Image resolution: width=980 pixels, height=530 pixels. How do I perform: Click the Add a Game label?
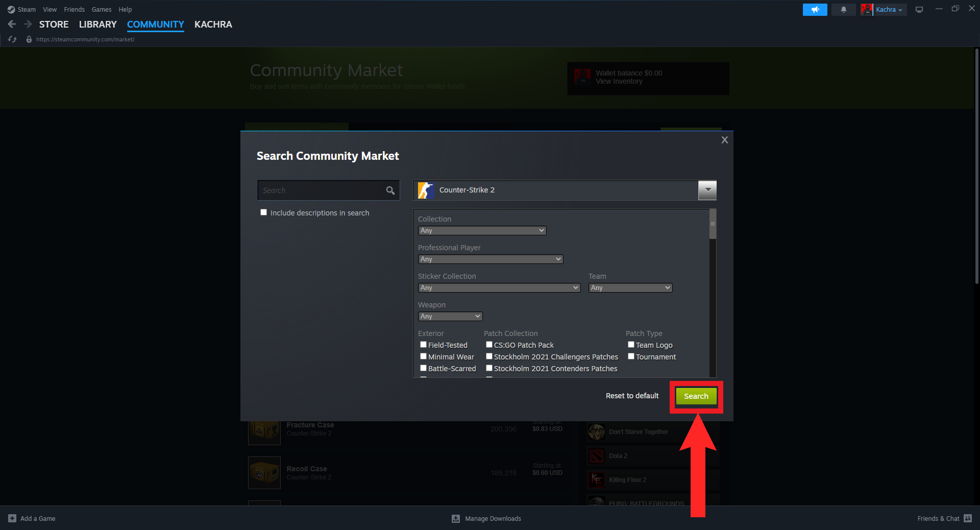38,518
